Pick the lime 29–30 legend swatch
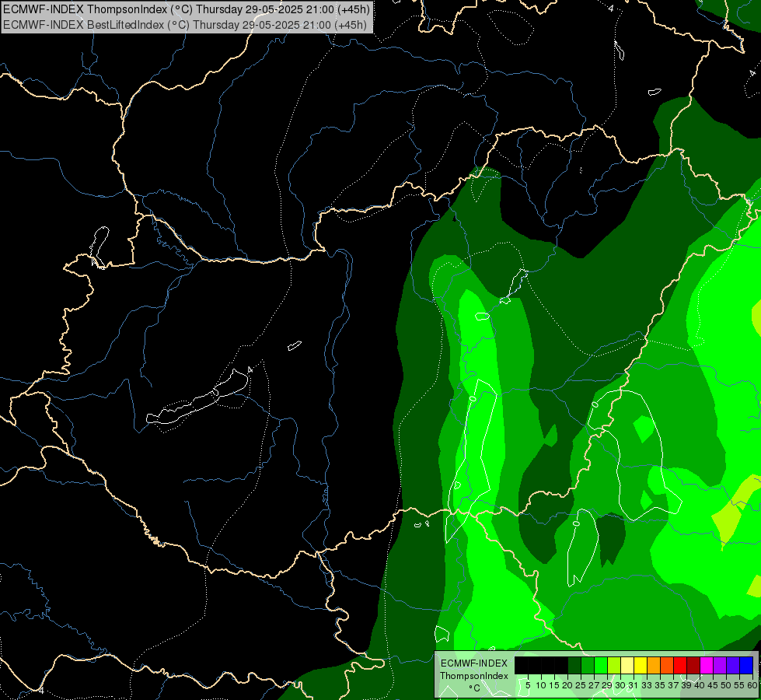This screenshot has height=700, width=761. point(614,665)
